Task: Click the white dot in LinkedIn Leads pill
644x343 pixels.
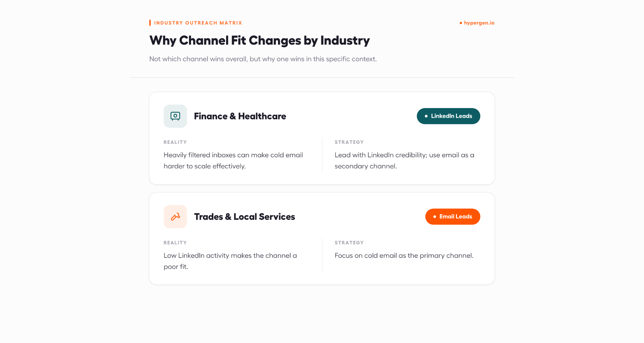Action: pyautogui.click(x=426, y=116)
